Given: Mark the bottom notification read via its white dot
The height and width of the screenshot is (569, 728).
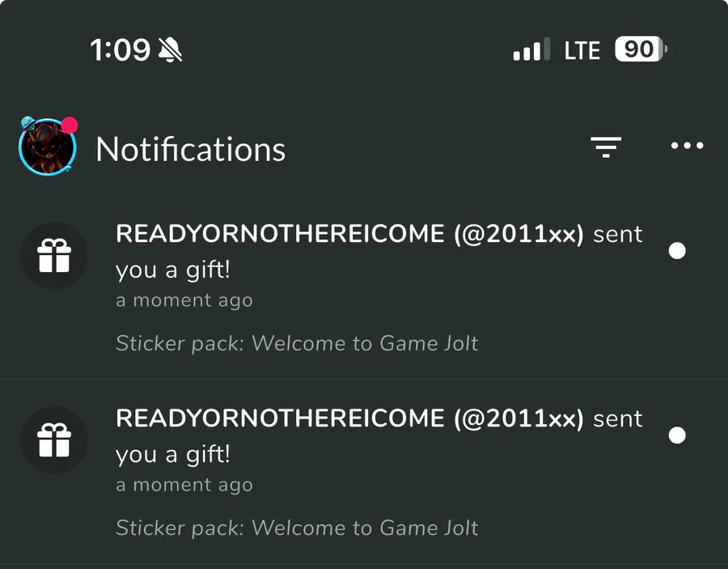Looking at the screenshot, I should (677, 435).
